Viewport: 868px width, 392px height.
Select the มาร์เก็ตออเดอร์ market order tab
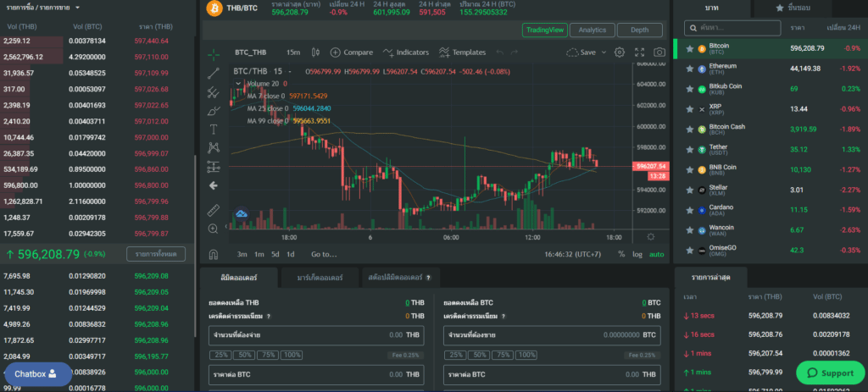click(320, 278)
